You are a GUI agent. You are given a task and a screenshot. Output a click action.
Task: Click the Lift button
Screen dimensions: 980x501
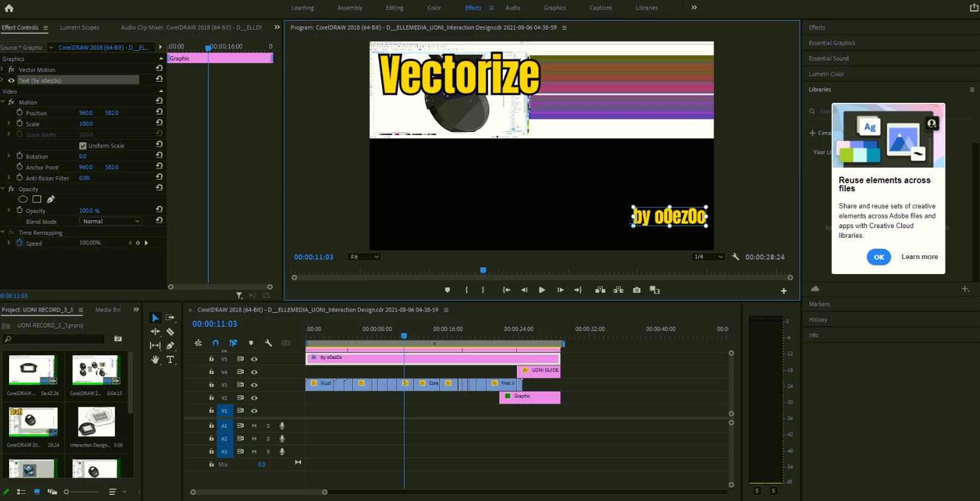[x=600, y=290]
